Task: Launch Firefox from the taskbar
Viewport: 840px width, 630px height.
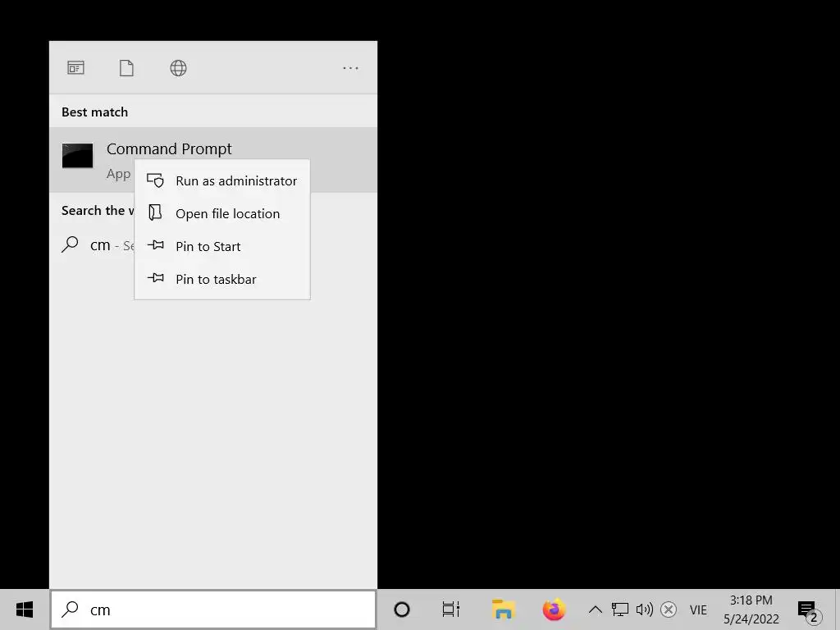Action: [x=554, y=609]
